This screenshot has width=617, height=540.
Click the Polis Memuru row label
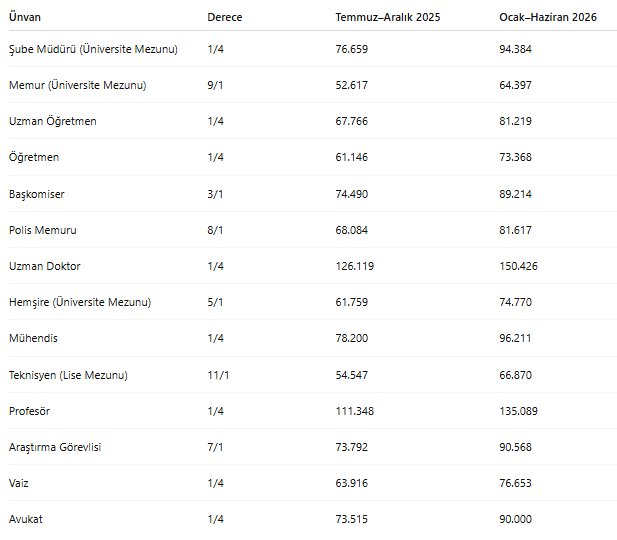(42, 230)
